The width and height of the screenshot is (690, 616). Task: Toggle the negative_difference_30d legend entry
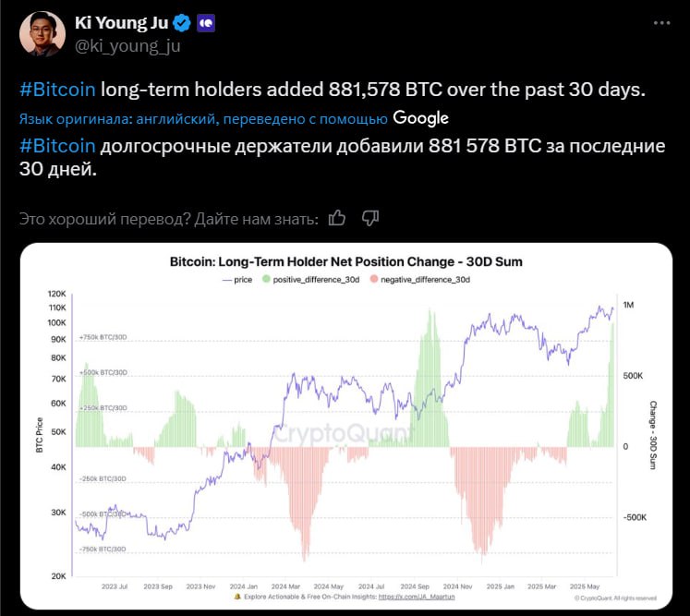tap(420, 280)
